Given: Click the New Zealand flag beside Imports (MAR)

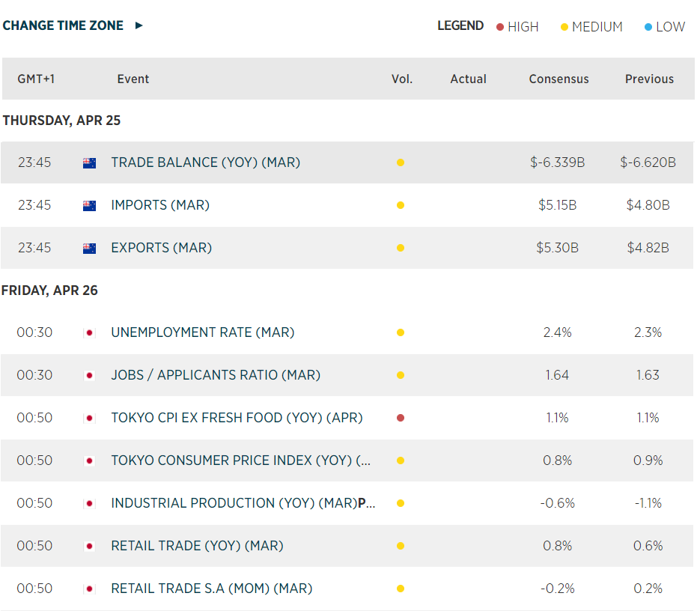Looking at the screenshot, I should (x=89, y=205).
